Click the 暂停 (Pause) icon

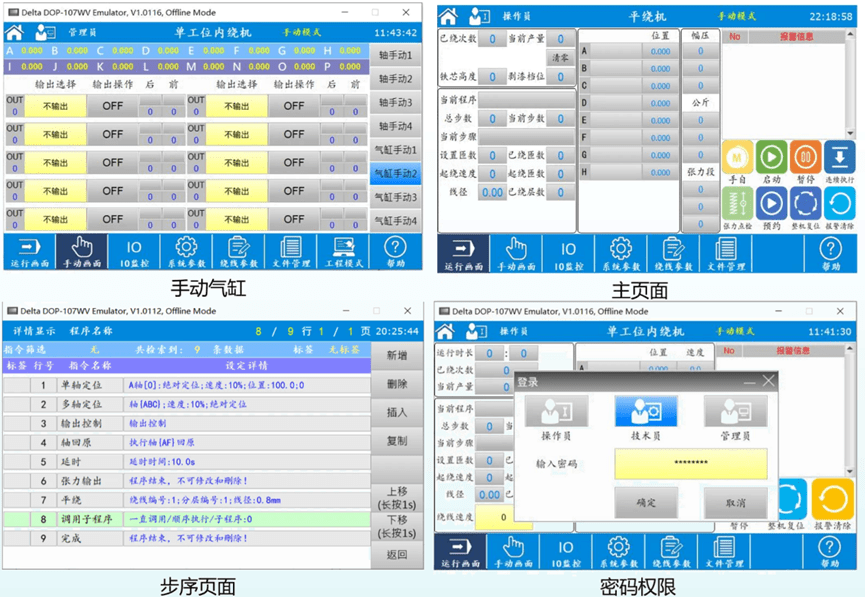coord(806,157)
